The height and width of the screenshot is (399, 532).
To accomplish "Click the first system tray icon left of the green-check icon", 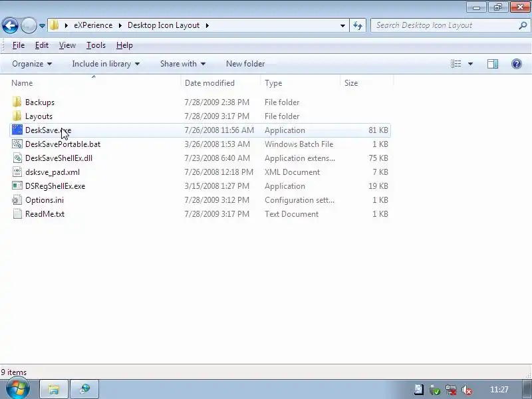I will (x=418, y=390).
